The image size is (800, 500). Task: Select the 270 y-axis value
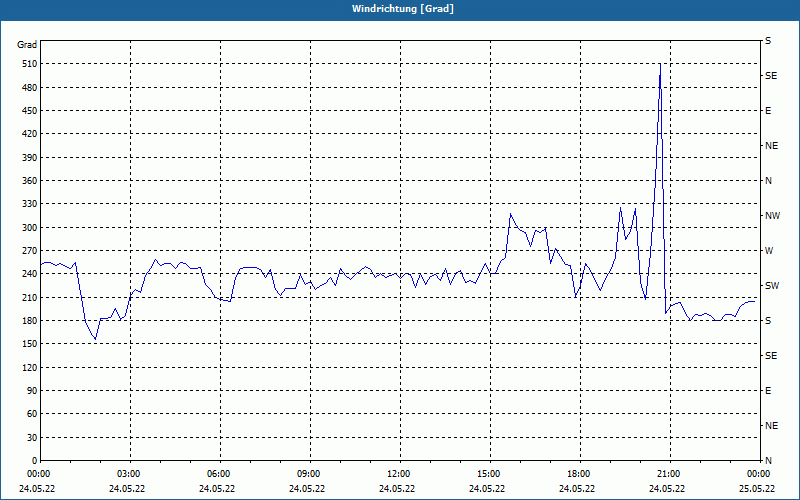pos(29,251)
